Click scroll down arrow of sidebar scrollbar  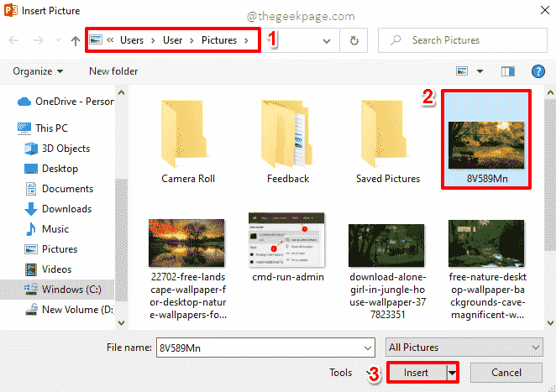pos(121,322)
